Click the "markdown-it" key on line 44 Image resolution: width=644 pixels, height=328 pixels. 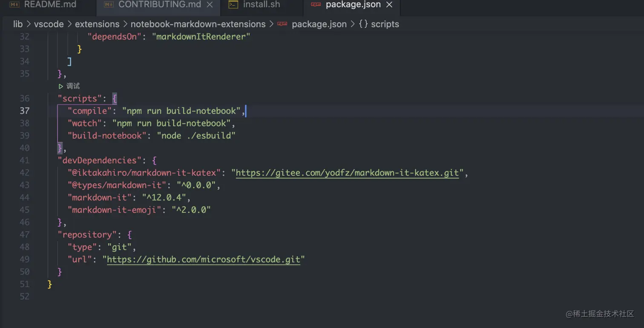99,197
